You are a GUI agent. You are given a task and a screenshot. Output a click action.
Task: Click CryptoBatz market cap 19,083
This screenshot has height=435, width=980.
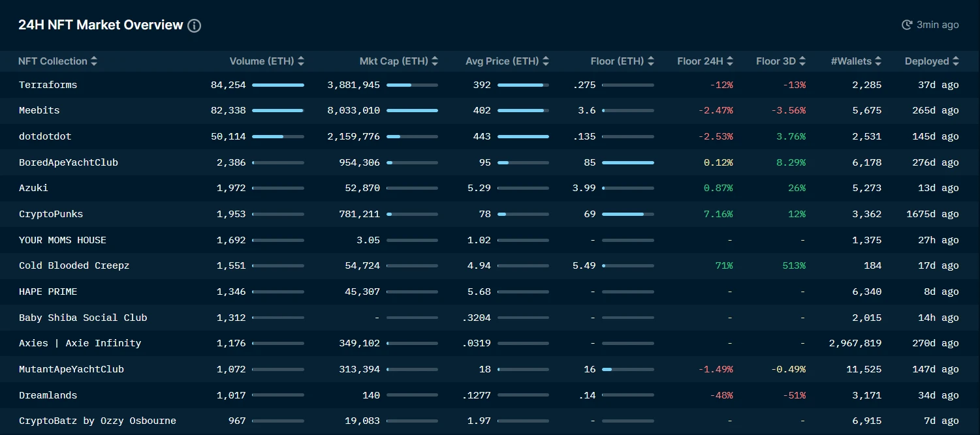pyautogui.click(x=362, y=421)
